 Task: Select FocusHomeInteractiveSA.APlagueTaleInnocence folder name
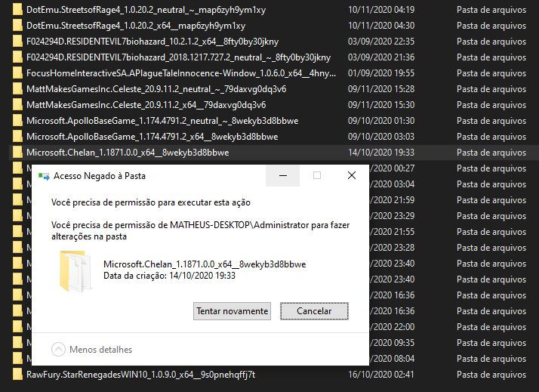[181, 73]
